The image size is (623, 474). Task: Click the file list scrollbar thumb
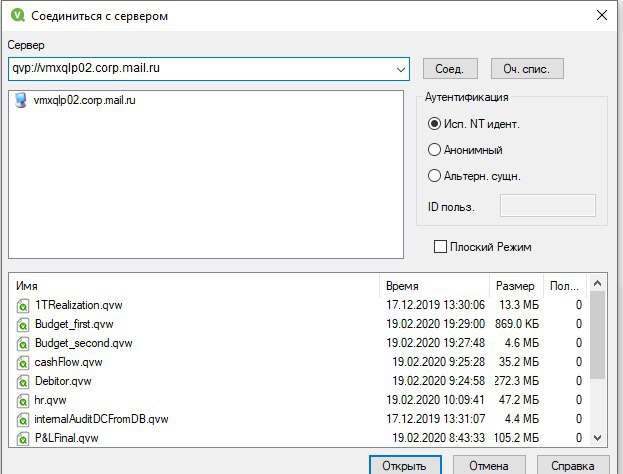click(597, 335)
